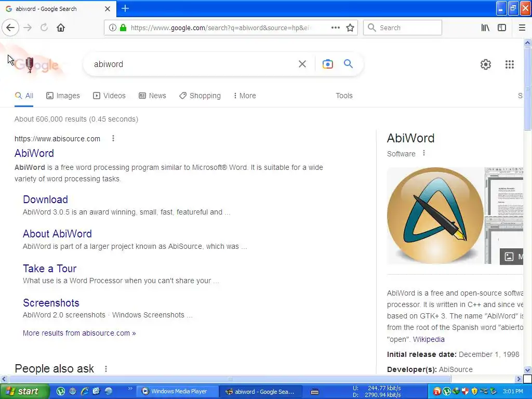Open the Wikipedia link in knowledge panel
The image size is (532, 399).
pos(429,339)
